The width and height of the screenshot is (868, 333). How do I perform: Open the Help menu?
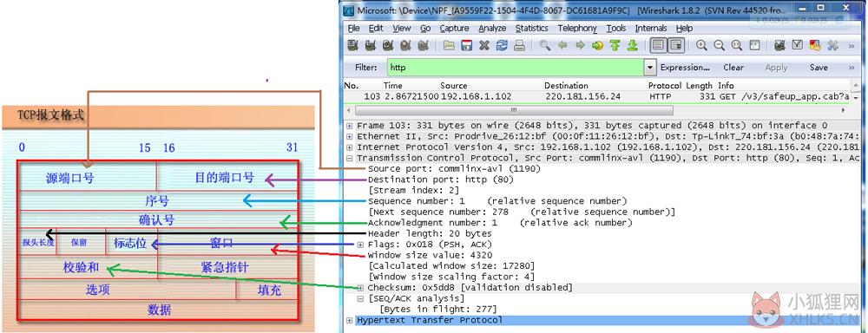684,29
